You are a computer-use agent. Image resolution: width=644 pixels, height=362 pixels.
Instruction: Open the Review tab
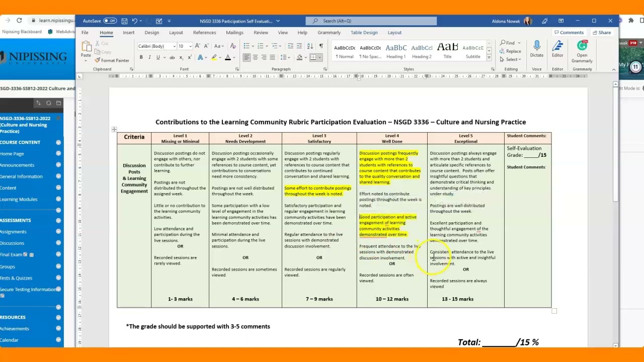pos(261,33)
